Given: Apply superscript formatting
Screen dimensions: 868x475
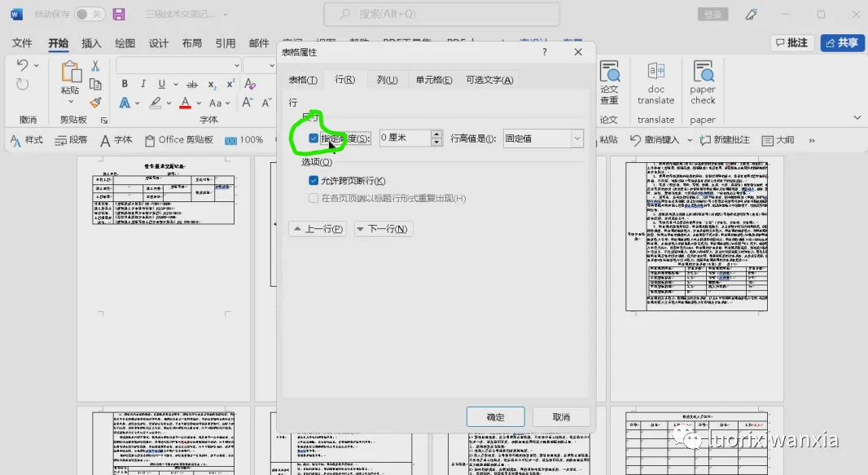Looking at the screenshot, I should point(230,84).
